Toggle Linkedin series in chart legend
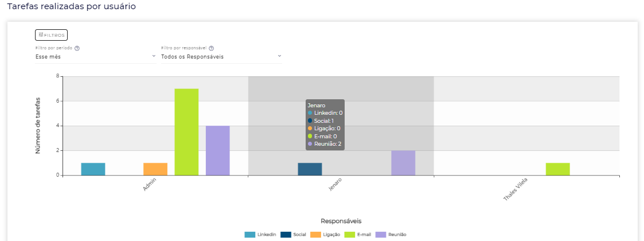 [261, 234]
